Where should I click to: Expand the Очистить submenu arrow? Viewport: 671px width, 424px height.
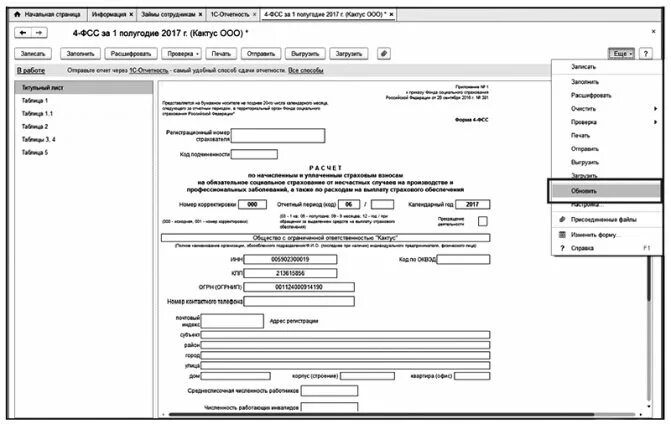pos(655,109)
